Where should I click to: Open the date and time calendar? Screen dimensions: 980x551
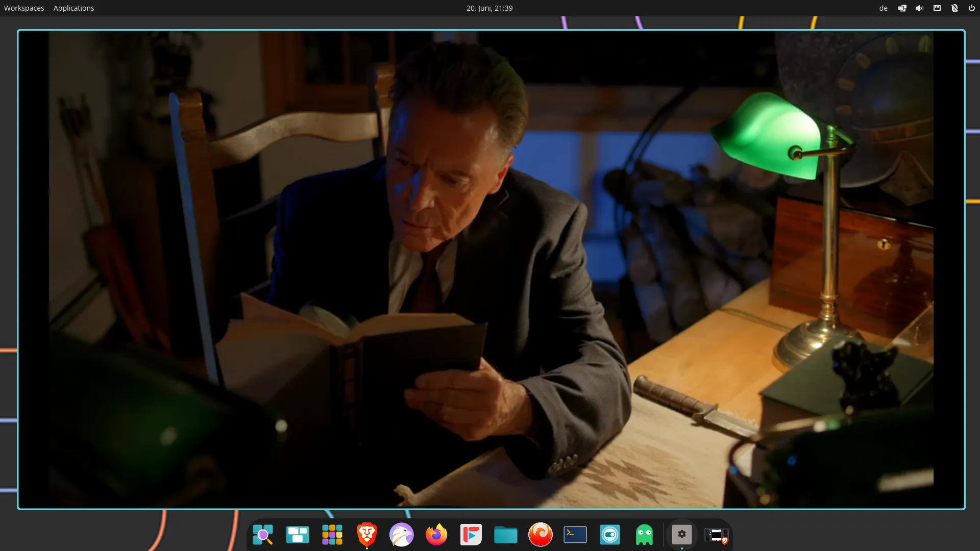click(489, 8)
